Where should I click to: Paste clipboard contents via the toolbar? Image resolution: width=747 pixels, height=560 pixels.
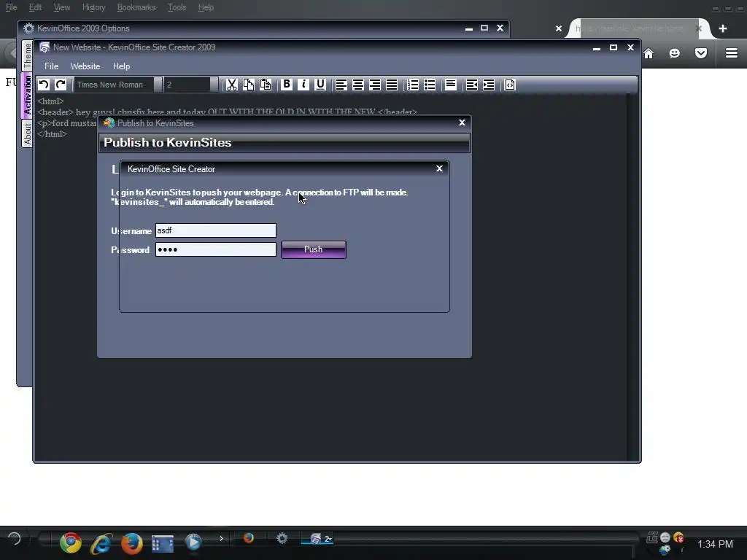[266, 85]
